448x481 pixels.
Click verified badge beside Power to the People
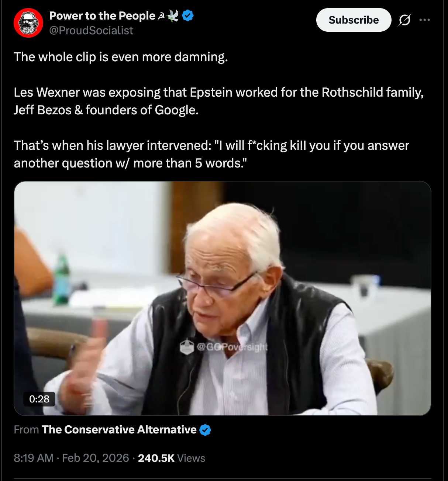point(188,15)
